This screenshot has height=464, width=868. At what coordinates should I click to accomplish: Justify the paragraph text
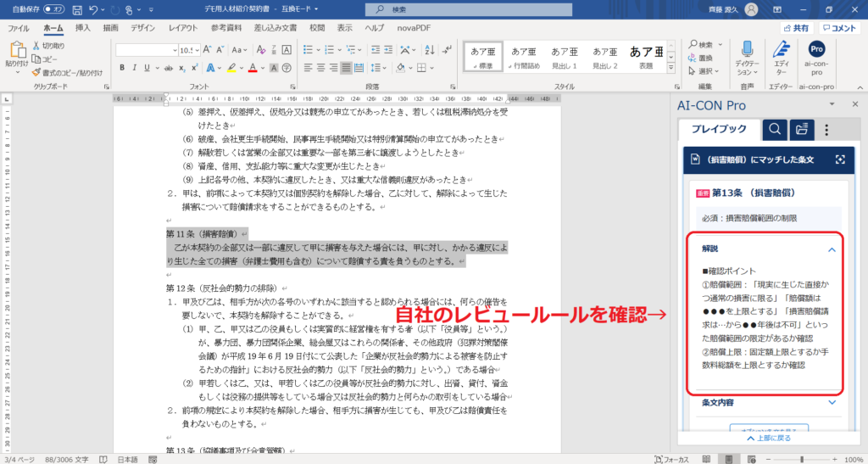346,68
